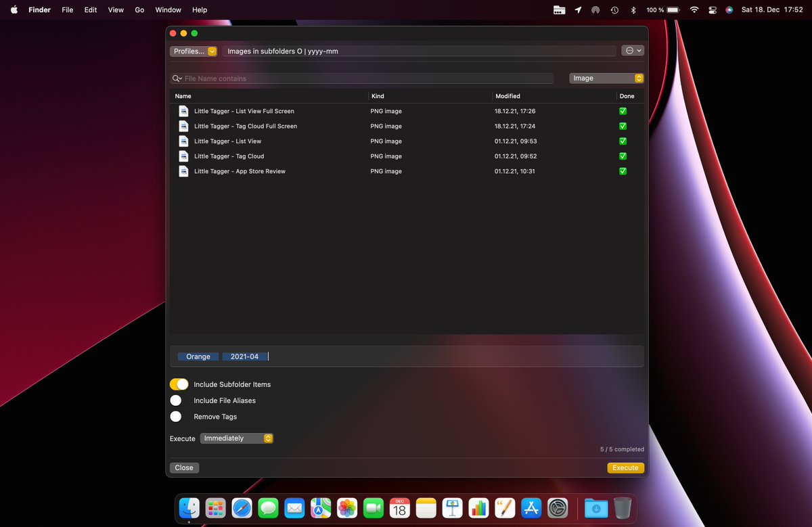The height and width of the screenshot is (527, 812).
Task: Open Photos from the Dock
Action: [x=347, y=507]
